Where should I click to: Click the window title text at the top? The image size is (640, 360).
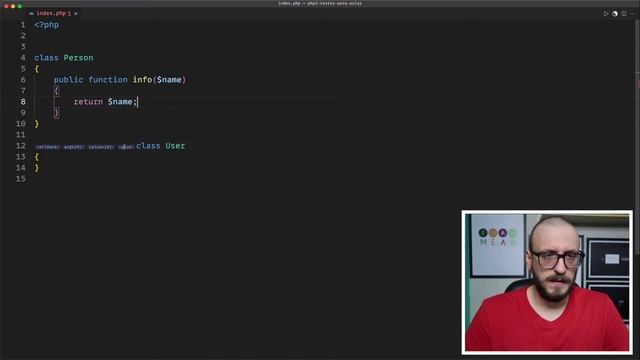pos(320,3)
